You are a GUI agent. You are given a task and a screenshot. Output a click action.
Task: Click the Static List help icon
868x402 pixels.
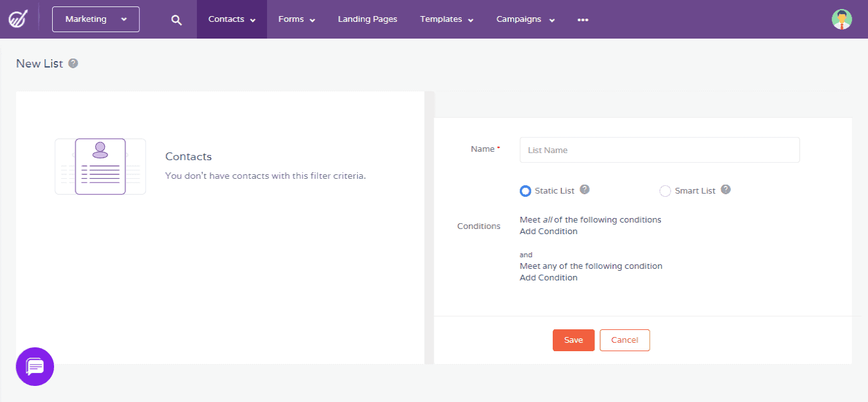pyautogui.click(x=584, y=190)
